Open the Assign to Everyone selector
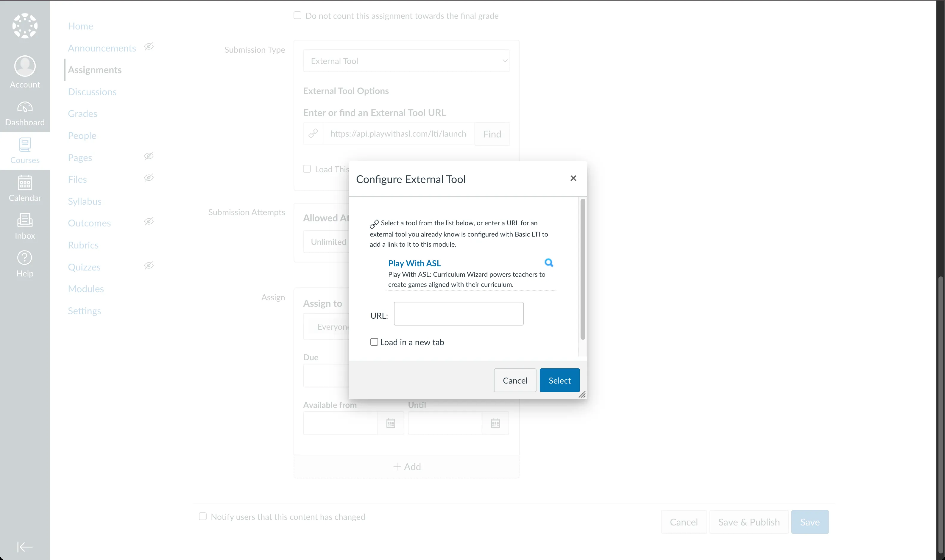The height and width of the screenshot is (560, 945). click(x=326, y=326)
